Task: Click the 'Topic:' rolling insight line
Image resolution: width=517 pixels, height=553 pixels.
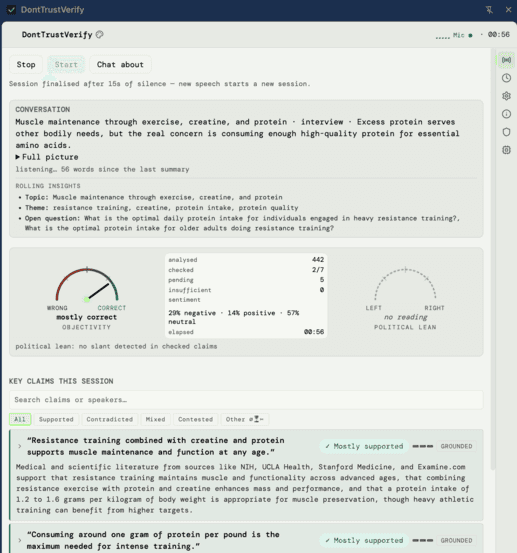Action: coord(153,197)
